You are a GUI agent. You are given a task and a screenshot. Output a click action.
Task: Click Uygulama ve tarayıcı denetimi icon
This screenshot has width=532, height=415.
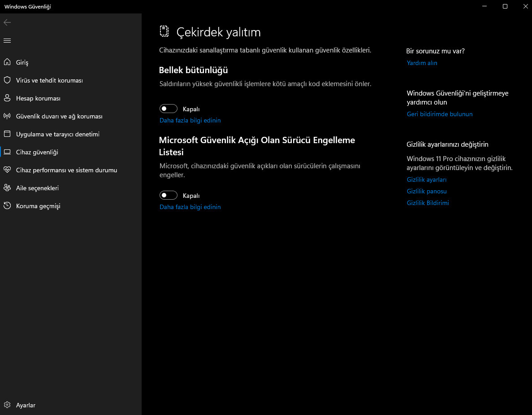point(7,134)
